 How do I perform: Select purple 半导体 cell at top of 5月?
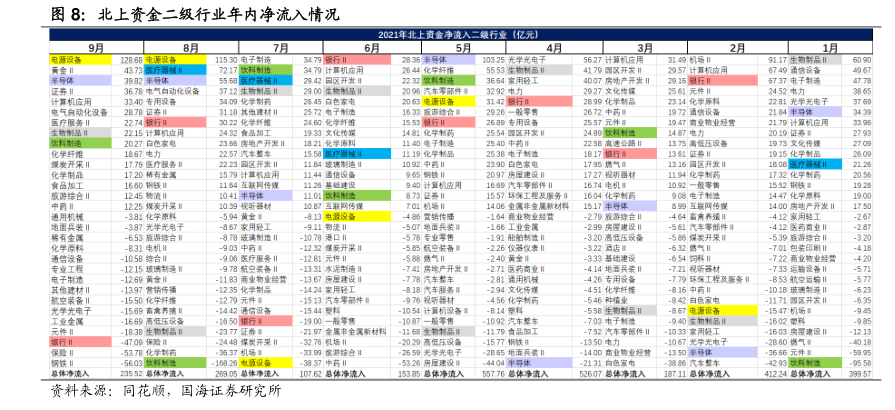click(435, 61)
